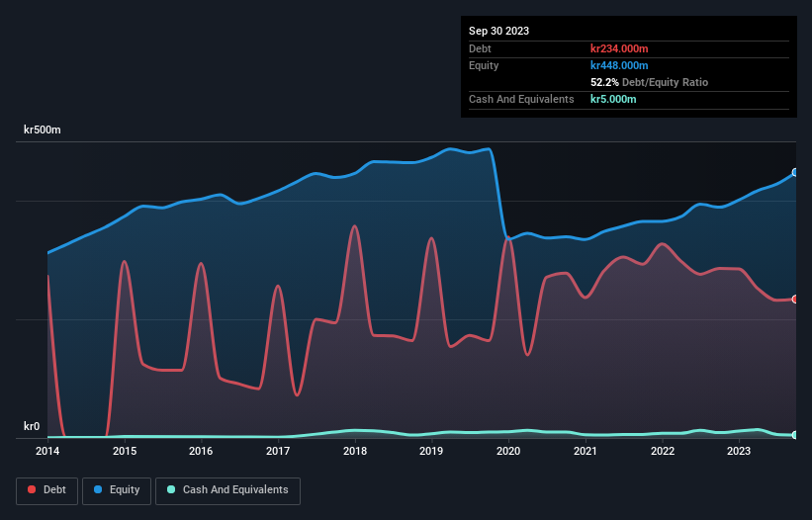Viewport: 812px width, 520px height.
Task: Select the 2022 x-axis label
Action: click(663, 451)
